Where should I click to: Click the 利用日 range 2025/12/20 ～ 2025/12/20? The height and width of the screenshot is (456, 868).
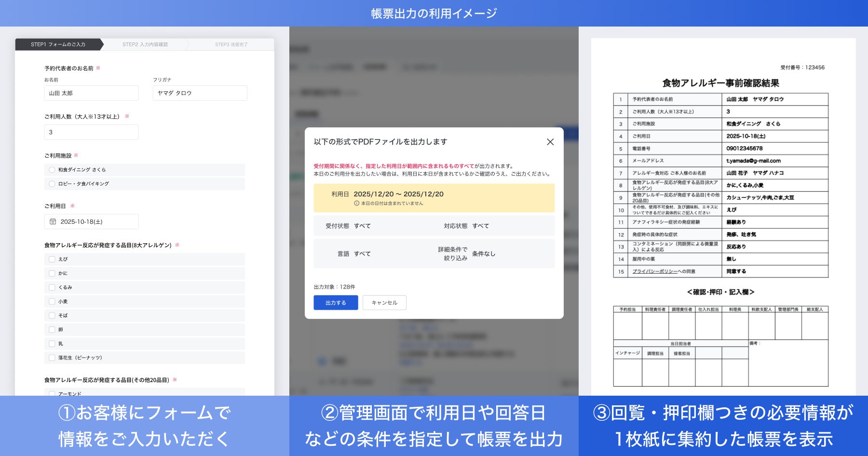pos(398,194)
